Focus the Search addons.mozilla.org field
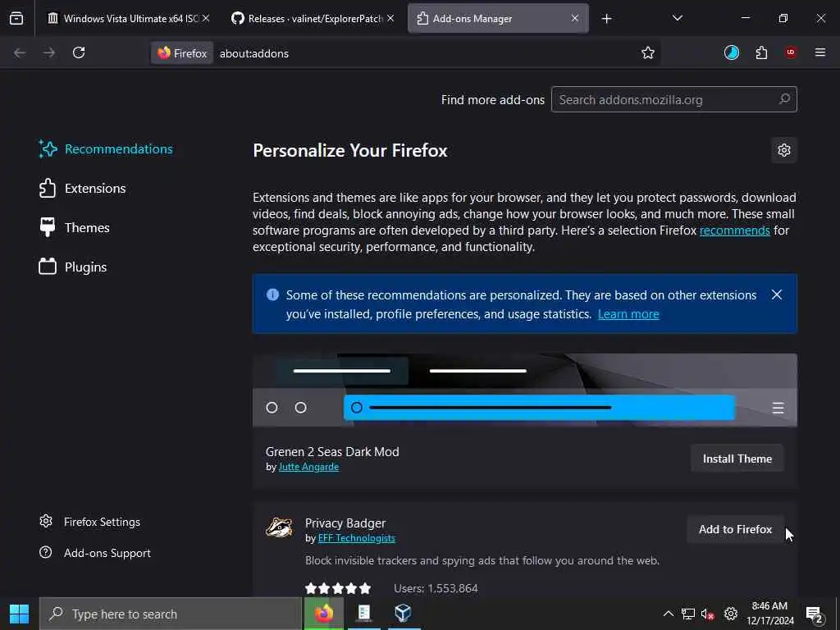Image resolution: width=840 pixels, height=630 pixels. point(674,99)
